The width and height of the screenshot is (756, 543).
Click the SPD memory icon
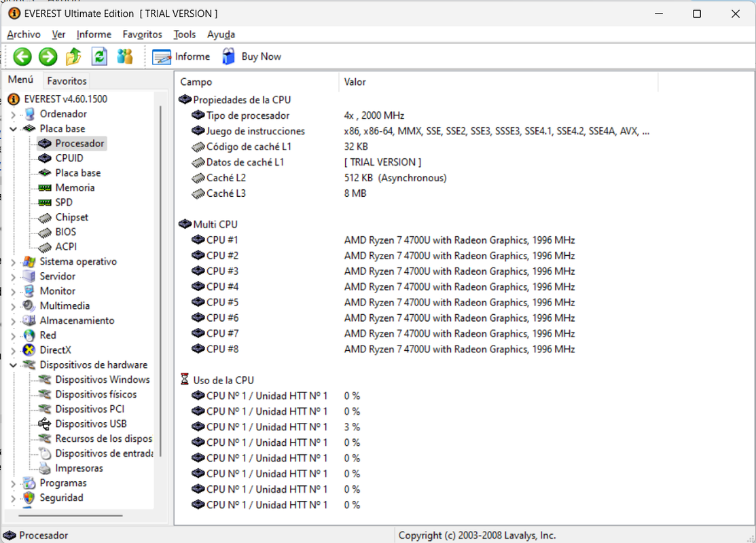45,202
